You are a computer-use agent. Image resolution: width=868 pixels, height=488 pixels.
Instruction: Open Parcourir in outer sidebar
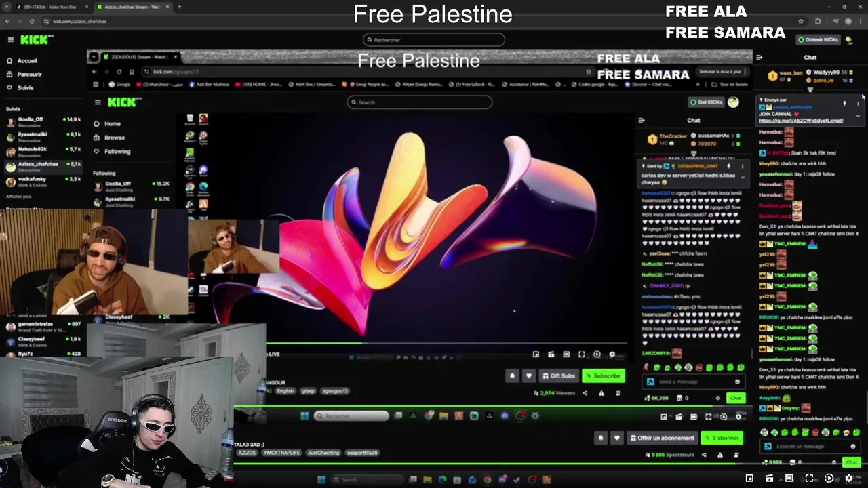pyautogui.click(x=29, y=74)
